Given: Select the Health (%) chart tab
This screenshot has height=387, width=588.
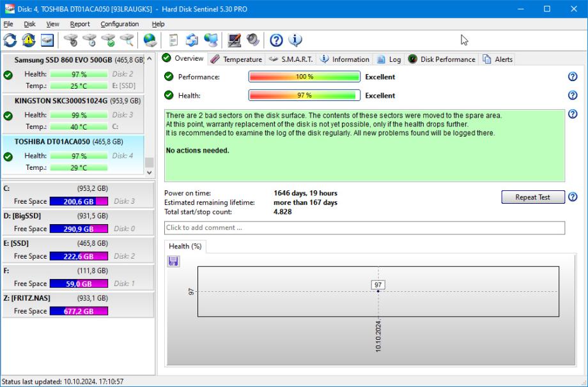Looking at the screenshot, I should click(185, 246).
